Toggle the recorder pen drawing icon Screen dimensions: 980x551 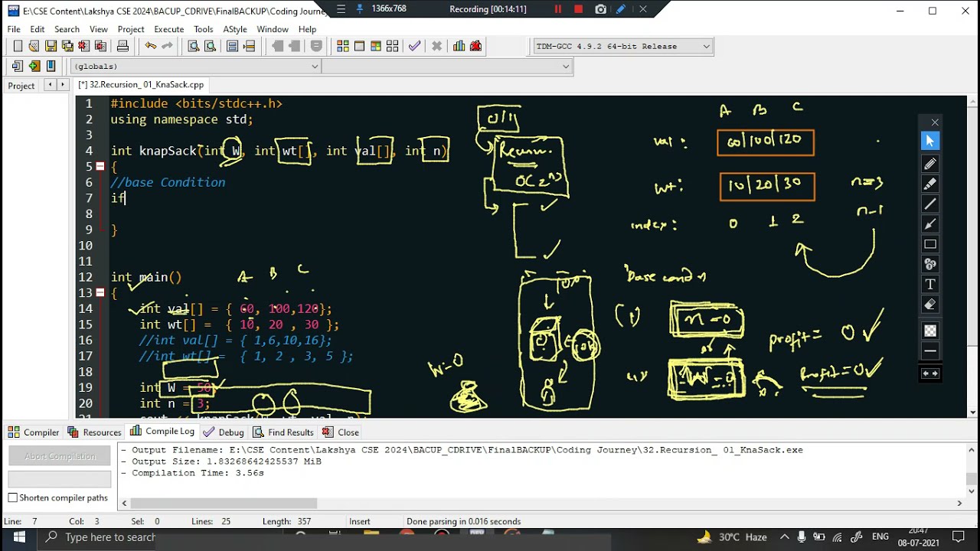pyautogui.click(x=622, y=9)
